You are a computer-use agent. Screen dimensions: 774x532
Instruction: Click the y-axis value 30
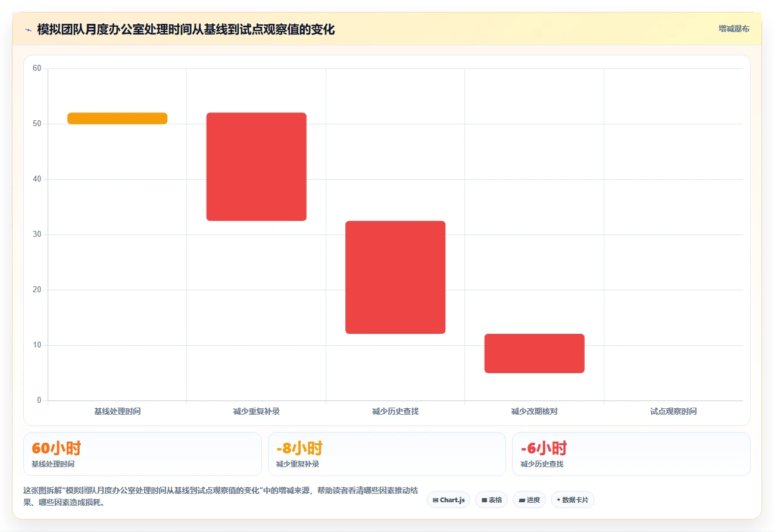click(x=37, y=234)
